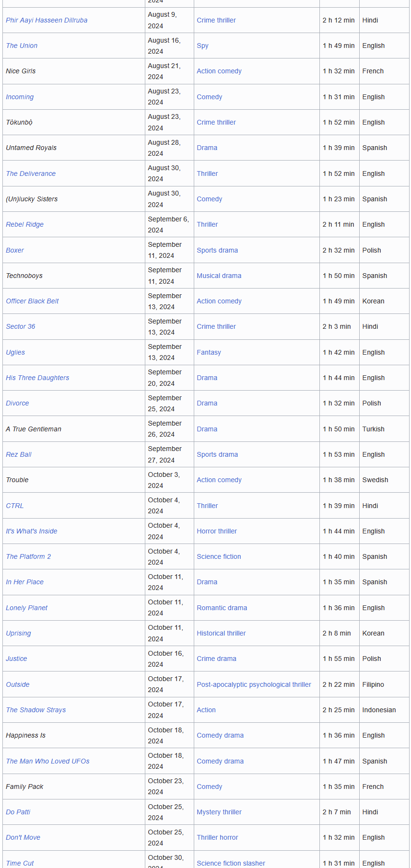Open the Spy genre link

[202, 46]
